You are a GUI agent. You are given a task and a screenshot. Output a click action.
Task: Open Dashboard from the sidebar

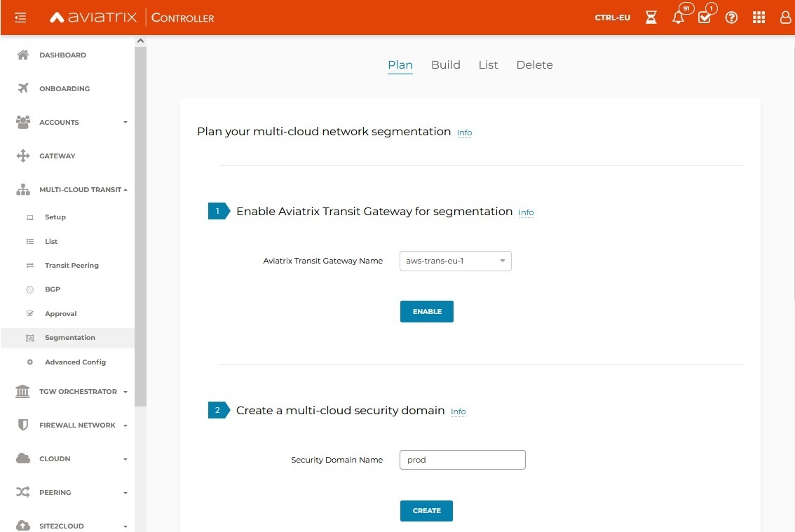(x=63, y=55)
